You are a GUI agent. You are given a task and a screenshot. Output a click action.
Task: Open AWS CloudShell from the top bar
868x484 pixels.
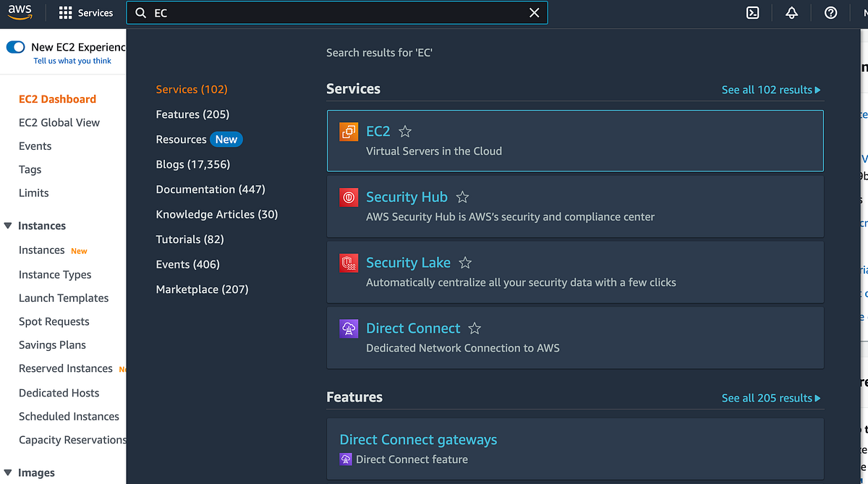tap(752, 12)
